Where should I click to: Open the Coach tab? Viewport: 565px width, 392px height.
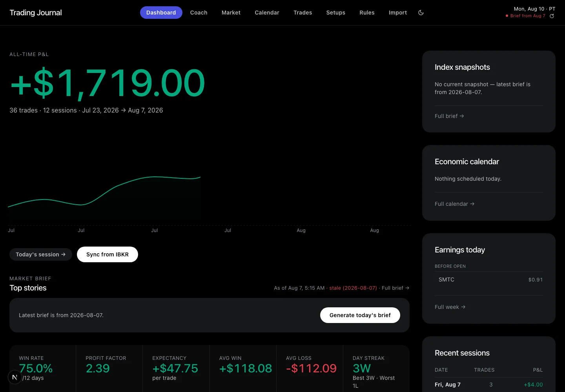pyautogui.click(x=199, y=13)
